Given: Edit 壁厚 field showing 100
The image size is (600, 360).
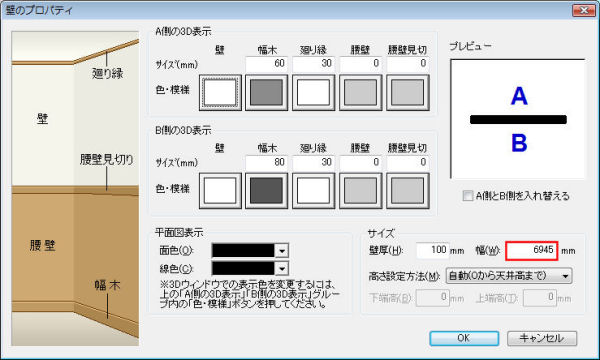Looking at the screenshot, I should pos(432,251).
